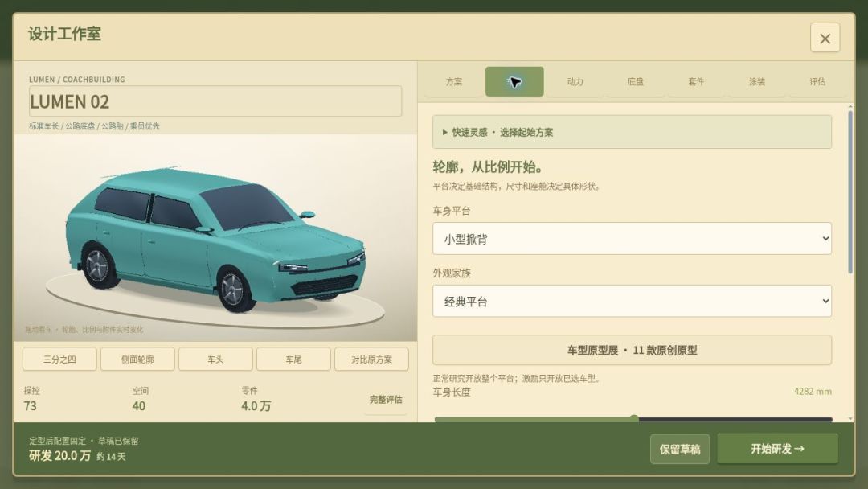Click the LUMEN / COACHBUILDING label
Screen dimensions: 868x489
coord(77,79)
